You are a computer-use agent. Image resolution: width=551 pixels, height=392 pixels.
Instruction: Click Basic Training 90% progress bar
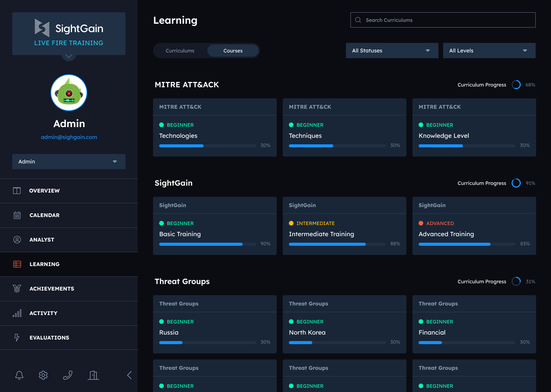point(207,244)
